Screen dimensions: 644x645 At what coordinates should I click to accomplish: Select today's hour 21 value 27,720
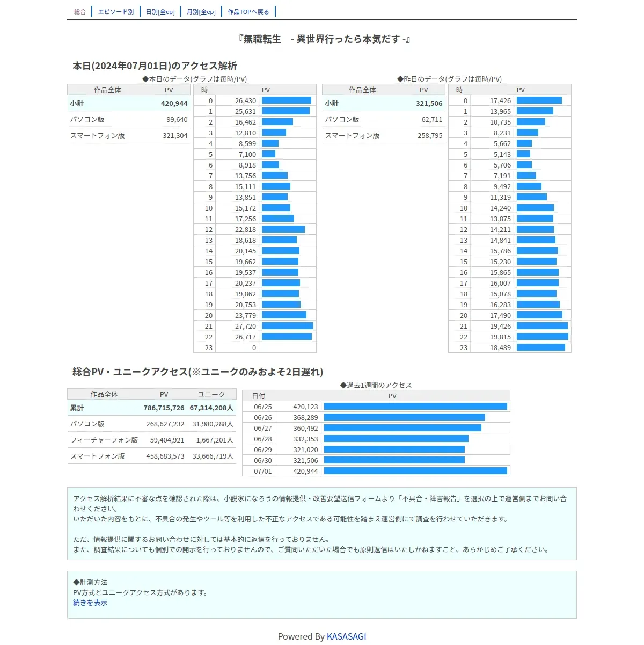(245, 326)
